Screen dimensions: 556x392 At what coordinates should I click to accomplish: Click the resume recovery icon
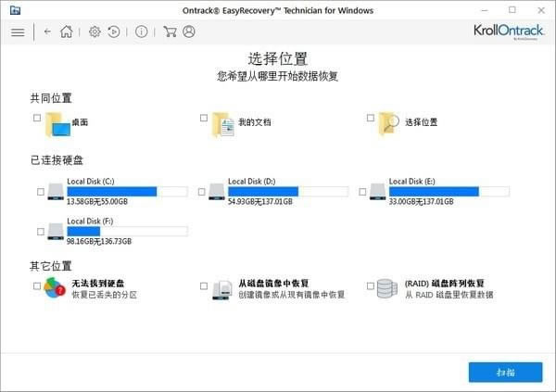pos(114,32)
